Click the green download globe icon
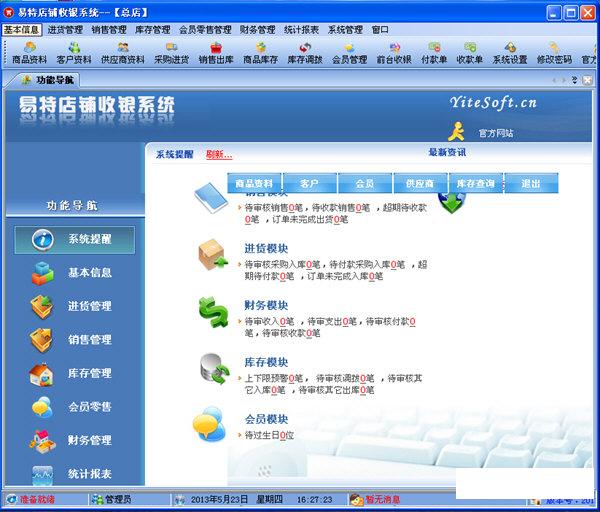Image resolution: width=600 pixels, height=512 pixels. [x=452, y=203]
